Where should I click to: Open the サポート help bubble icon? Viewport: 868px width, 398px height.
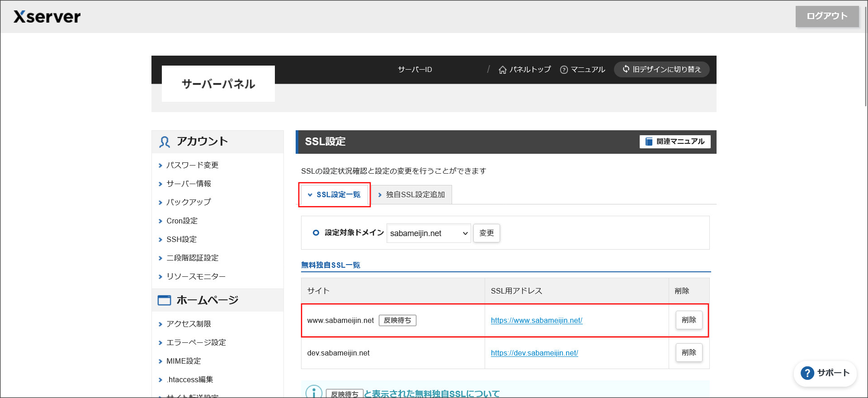(807, 373)
